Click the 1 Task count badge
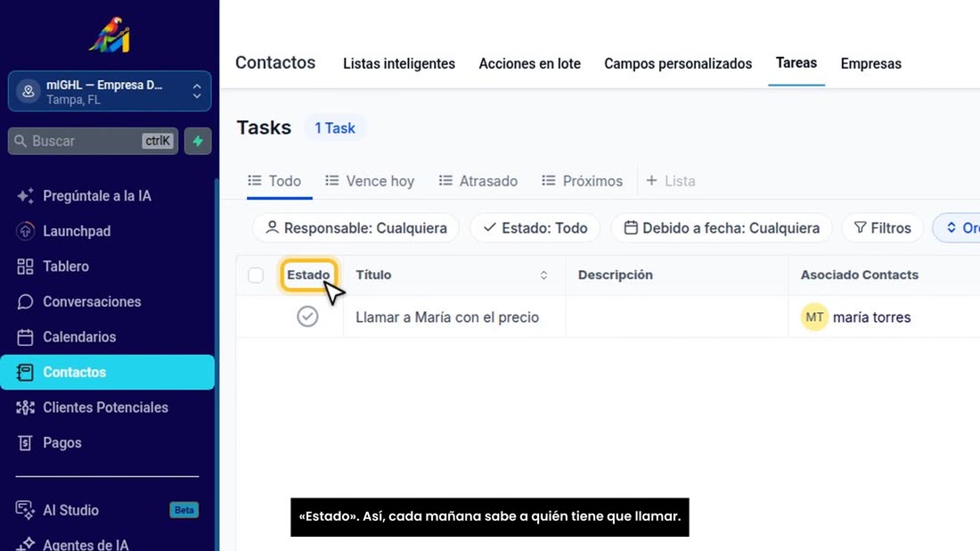 (x=335, y=128)
